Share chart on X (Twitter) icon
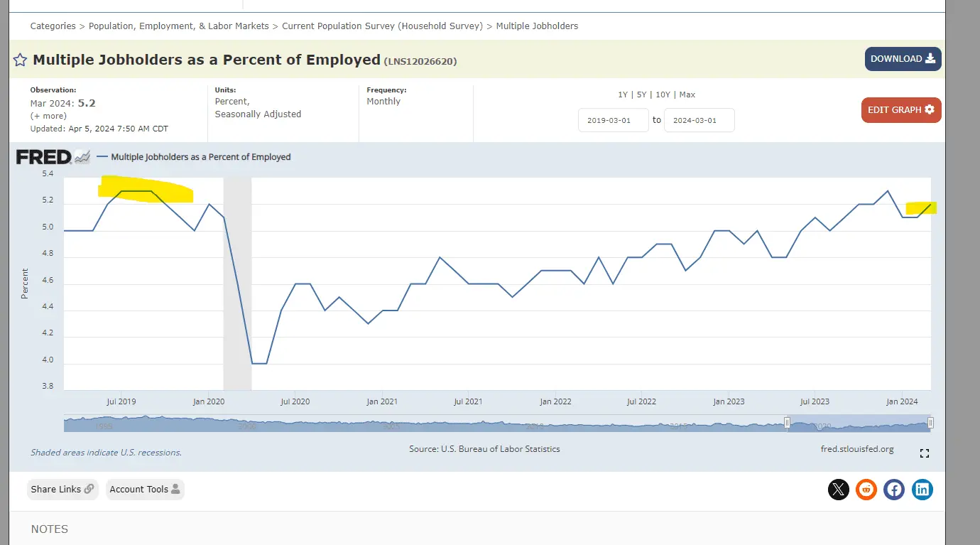This screenshot has width=980, height=545. pos(839,489)
